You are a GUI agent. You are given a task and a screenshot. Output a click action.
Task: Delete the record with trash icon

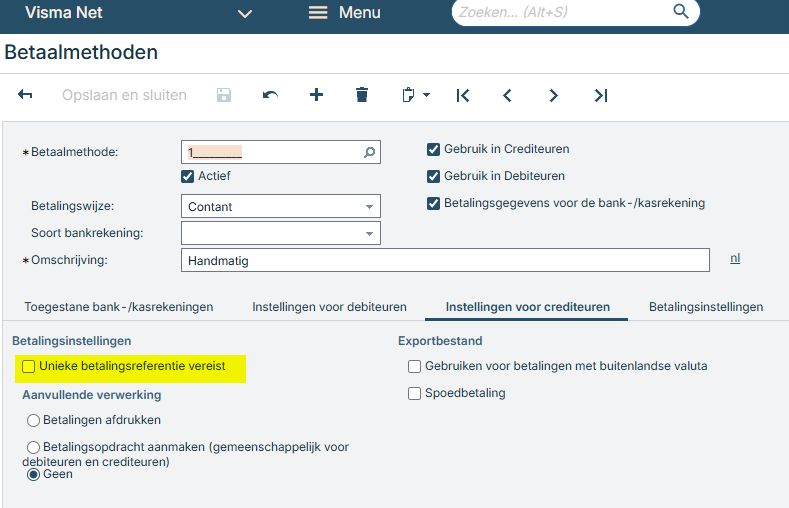[x=362, y=95]
